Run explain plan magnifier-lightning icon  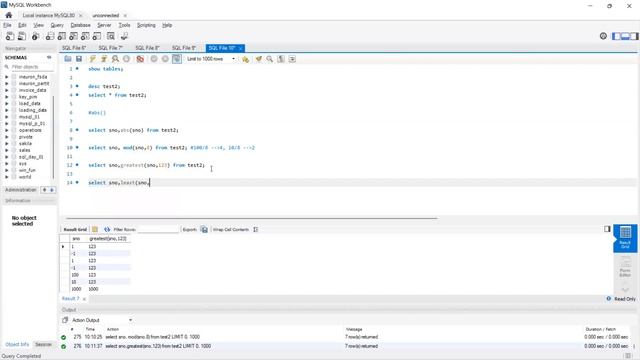click(116, 59)
